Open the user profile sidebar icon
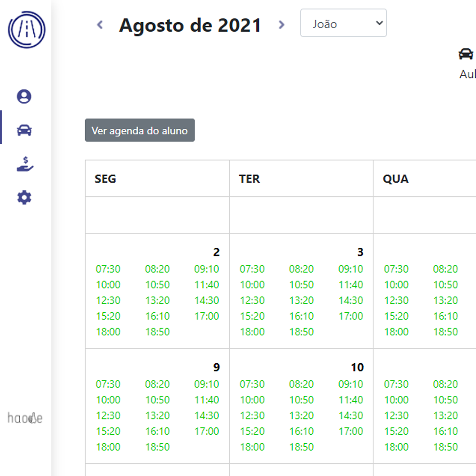 coord(24,97)
